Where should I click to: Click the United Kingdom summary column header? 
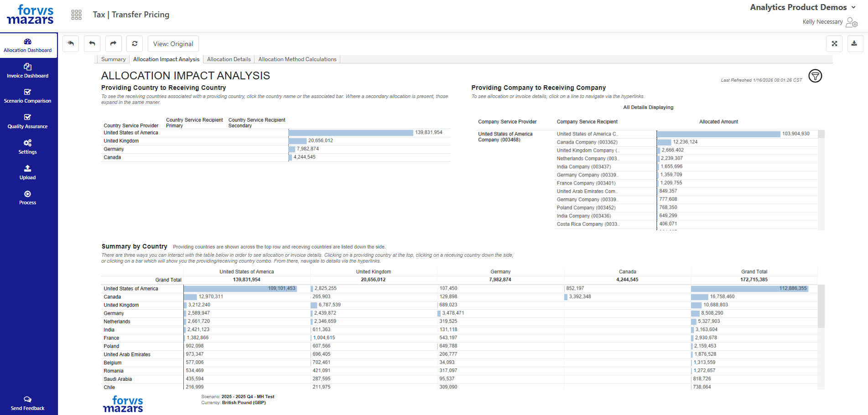[x=374, y=272]
